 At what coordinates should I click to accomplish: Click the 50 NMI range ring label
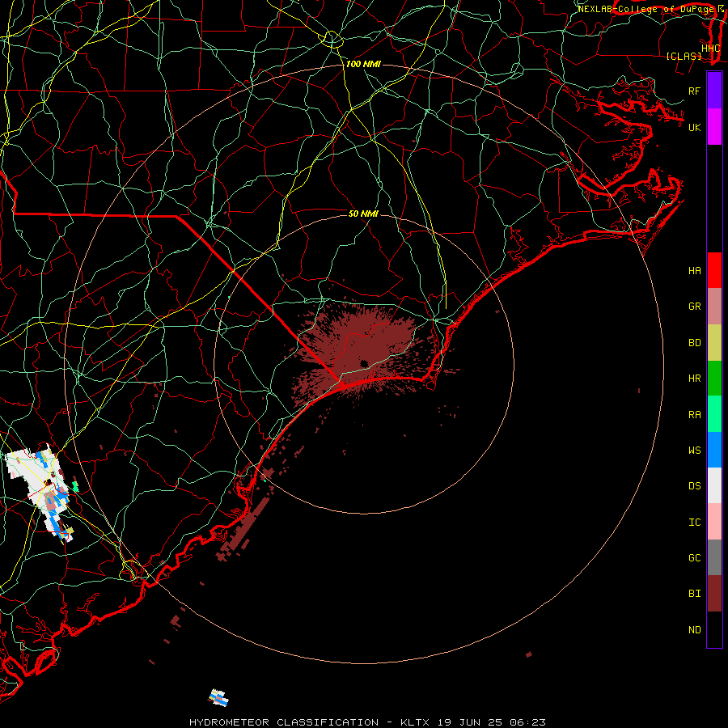363,214
